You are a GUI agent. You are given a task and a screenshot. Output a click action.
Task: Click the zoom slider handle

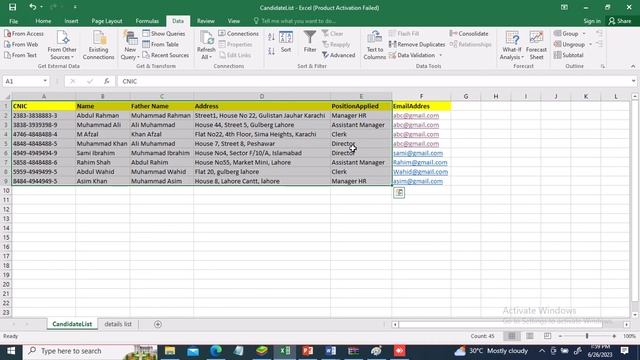[587, 336]
